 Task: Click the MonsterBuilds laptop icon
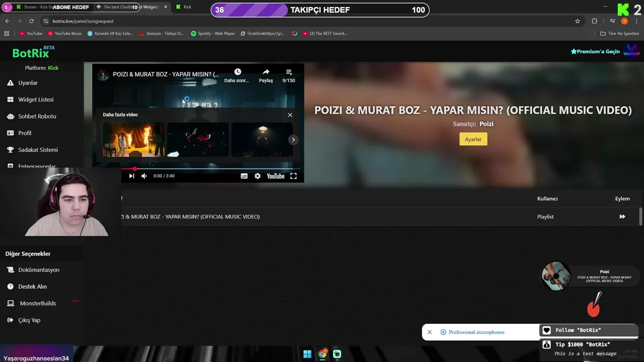pyautogui.click(x=10, y=303)
